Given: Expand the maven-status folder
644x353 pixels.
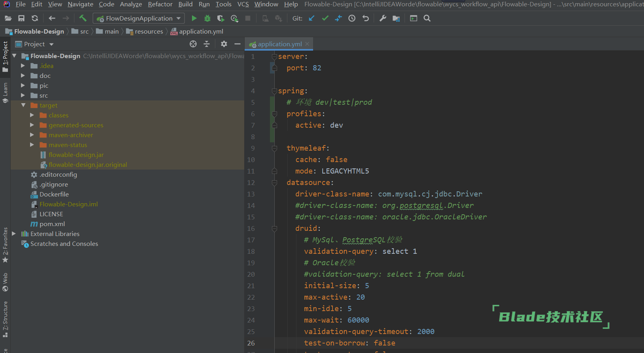Looking at the screenshot, I should [x=32, y=145].
